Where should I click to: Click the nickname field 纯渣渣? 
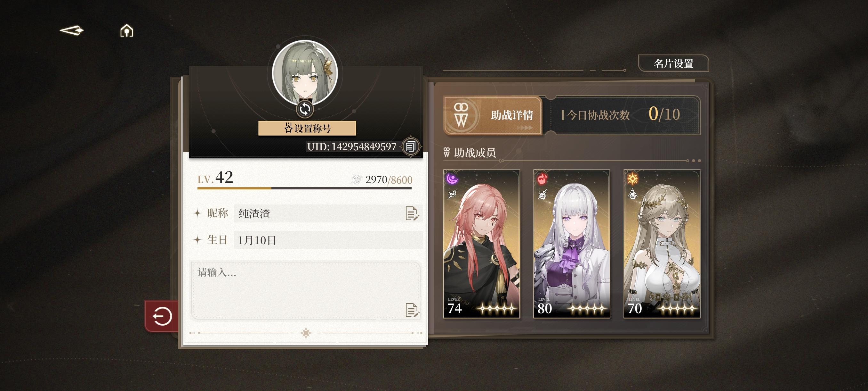point(328,213)
